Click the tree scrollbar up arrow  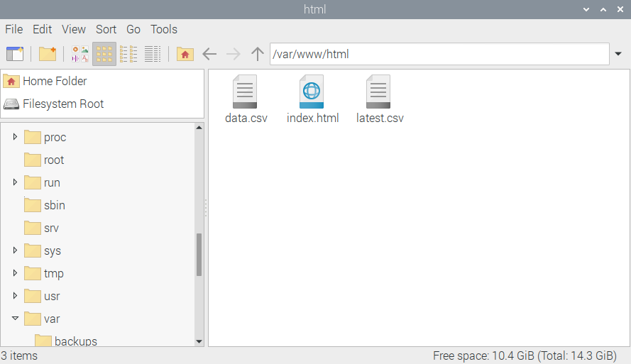(199, 128)
